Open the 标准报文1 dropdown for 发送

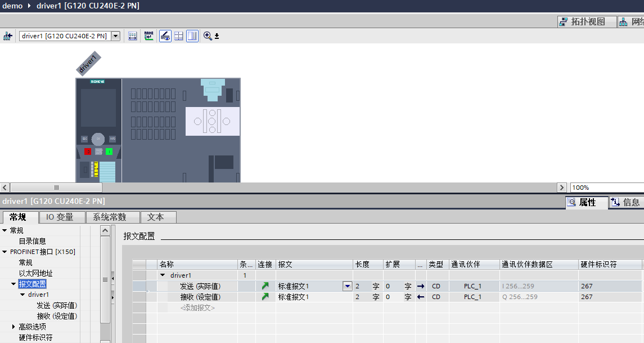pyautogui.click(x=348, y=286)
